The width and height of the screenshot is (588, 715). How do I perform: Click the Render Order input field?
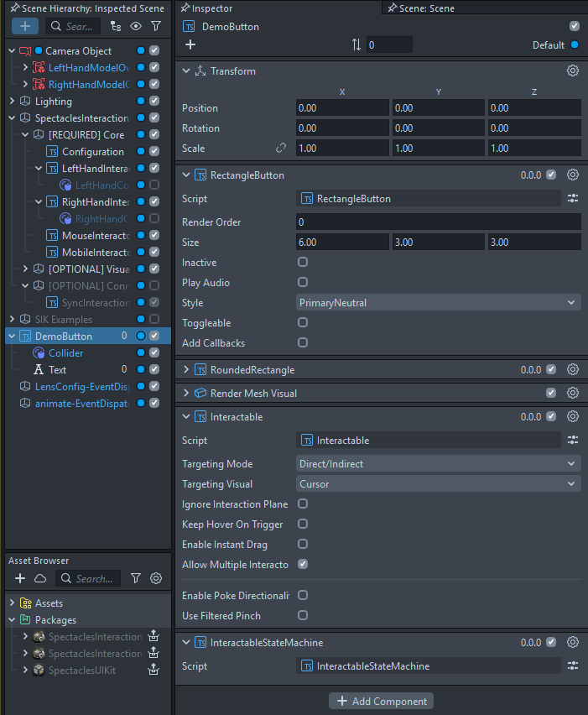point(438,222)
